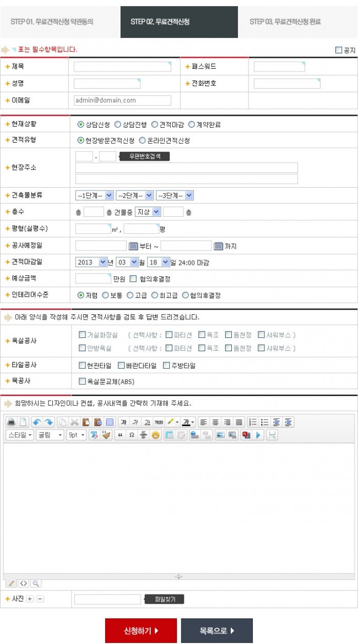
Task: Insert special character omega icon
Action: tap(132, 435)
